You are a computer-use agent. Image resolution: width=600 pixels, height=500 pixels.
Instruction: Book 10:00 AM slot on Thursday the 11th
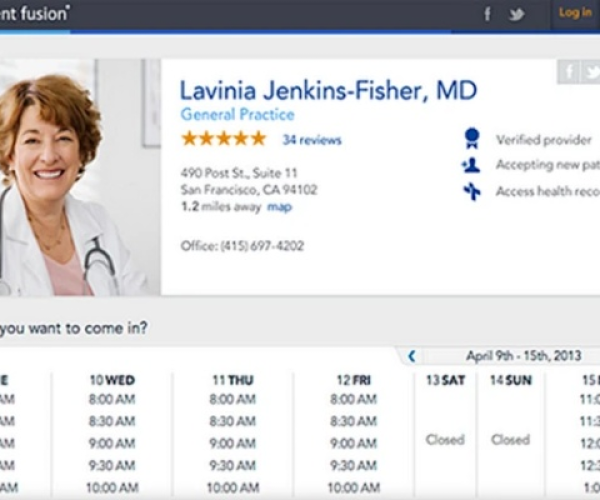point(233,488)
